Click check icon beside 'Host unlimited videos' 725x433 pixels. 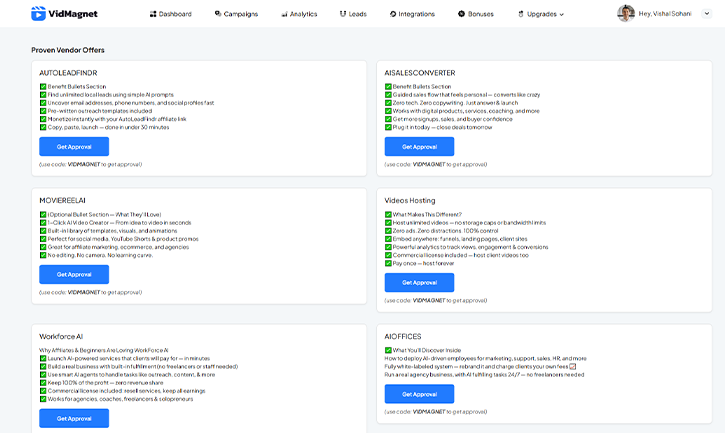click(388, 223)
